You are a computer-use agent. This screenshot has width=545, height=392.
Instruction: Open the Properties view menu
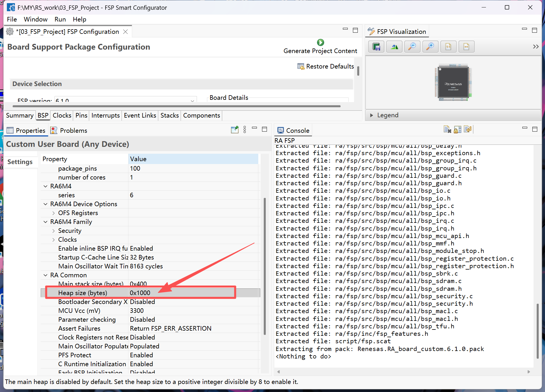pyautogui.click(x=245, y=130)
